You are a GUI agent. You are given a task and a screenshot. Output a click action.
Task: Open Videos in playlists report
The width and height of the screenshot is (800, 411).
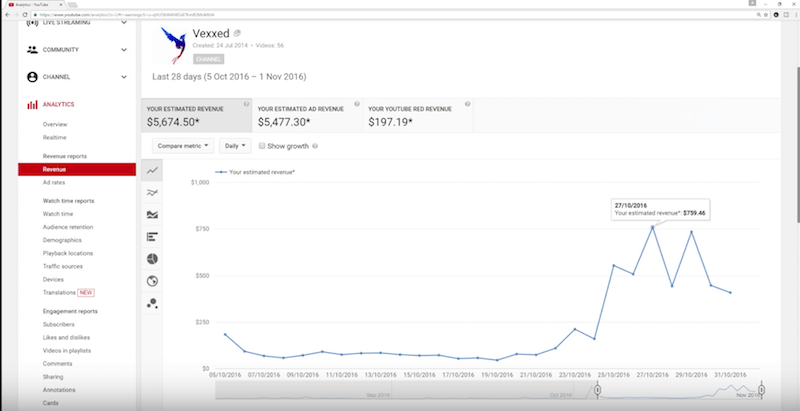(x=67, y=351)
